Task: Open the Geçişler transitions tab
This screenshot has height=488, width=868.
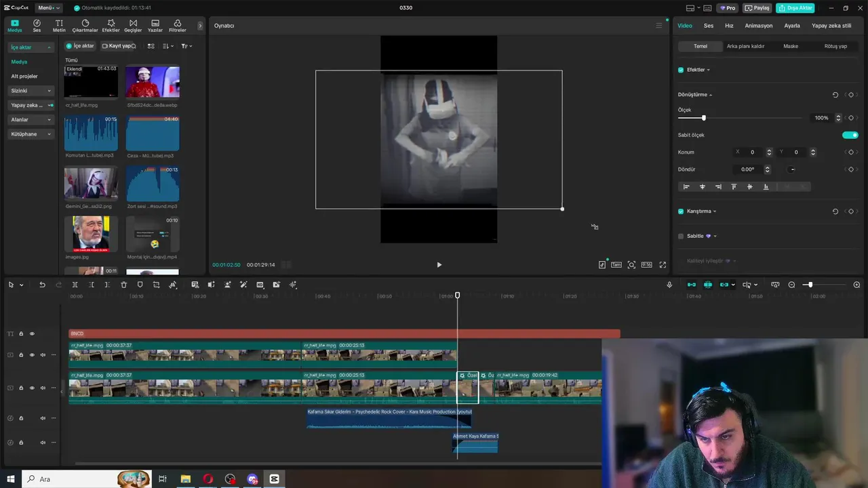Action: pos(133,26)
